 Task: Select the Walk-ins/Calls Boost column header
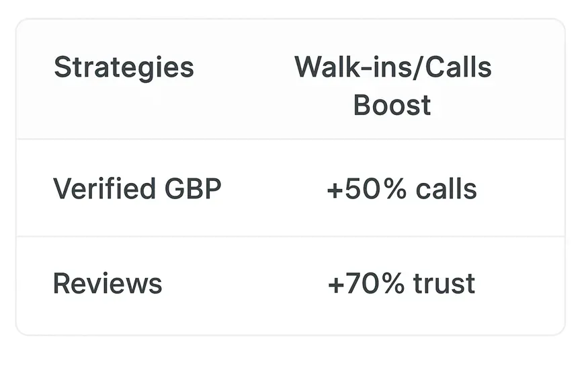(x=392, y=86)
